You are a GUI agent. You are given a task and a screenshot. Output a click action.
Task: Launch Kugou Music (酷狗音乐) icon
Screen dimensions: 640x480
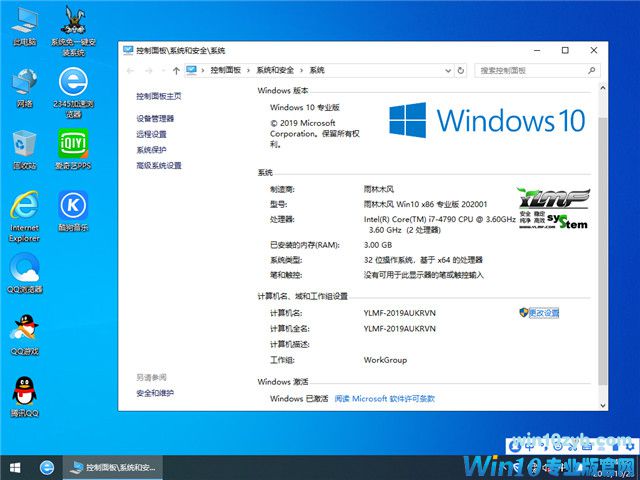pos(73,211)
